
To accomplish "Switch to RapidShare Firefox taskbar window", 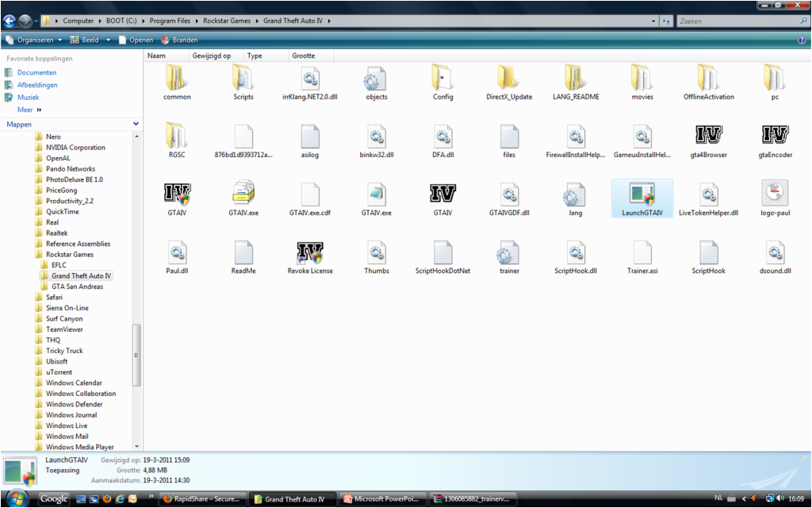I will 202,499.
